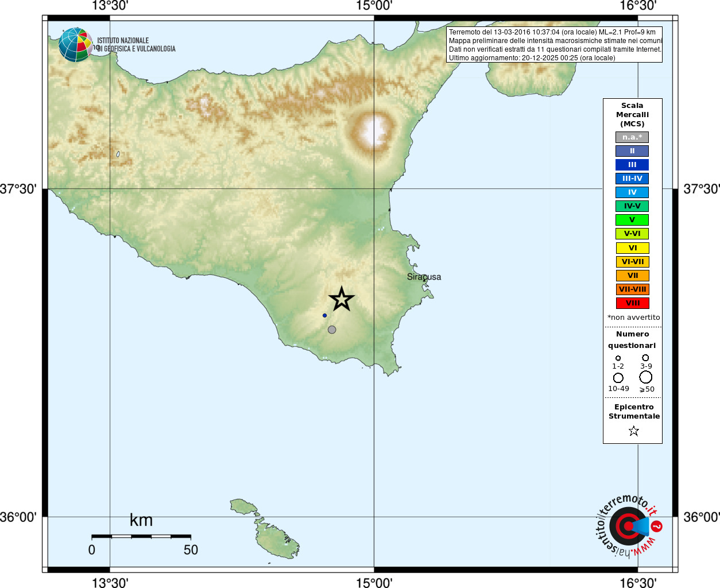Click the legend's Epicentro Strumentale star
This screenshot has width=720, height=588.
coord(634,431)
